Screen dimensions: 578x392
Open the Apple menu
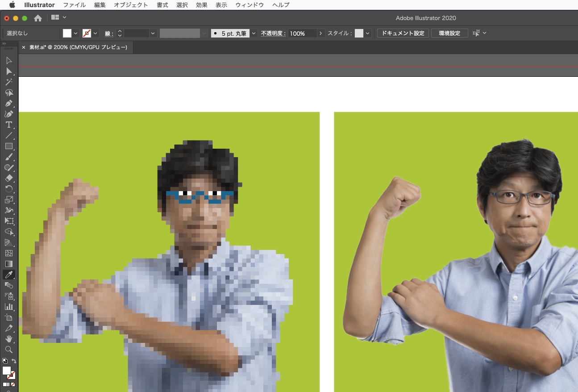pyautogui.click(x=12, y=5)
